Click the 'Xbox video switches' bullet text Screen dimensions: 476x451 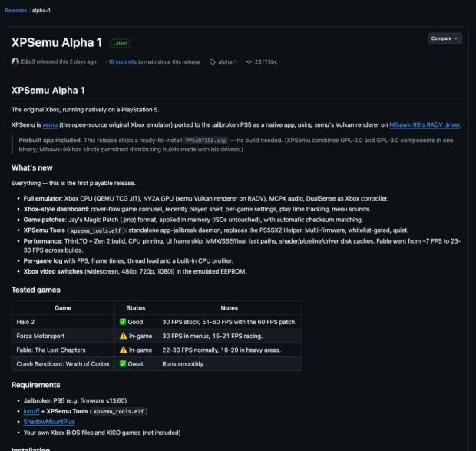(x=135, y=271)
